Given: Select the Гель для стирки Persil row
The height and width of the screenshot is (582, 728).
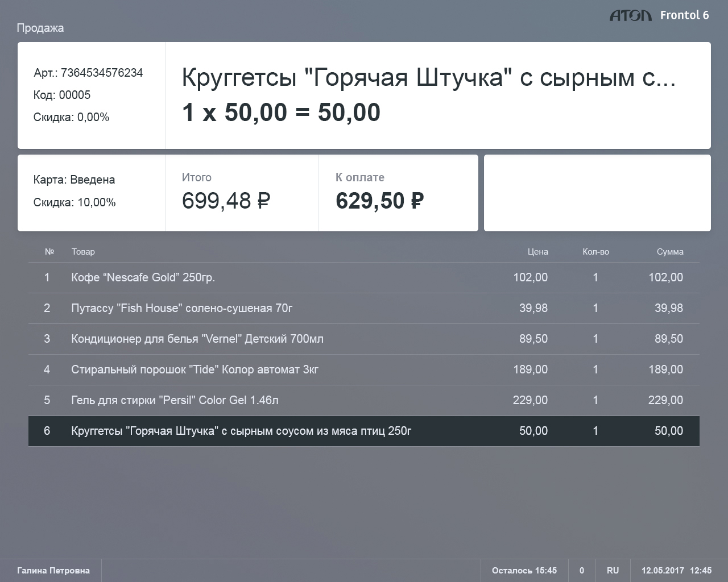Looking at the screenshot, I should pyautogui.click(x=364, y=400).
